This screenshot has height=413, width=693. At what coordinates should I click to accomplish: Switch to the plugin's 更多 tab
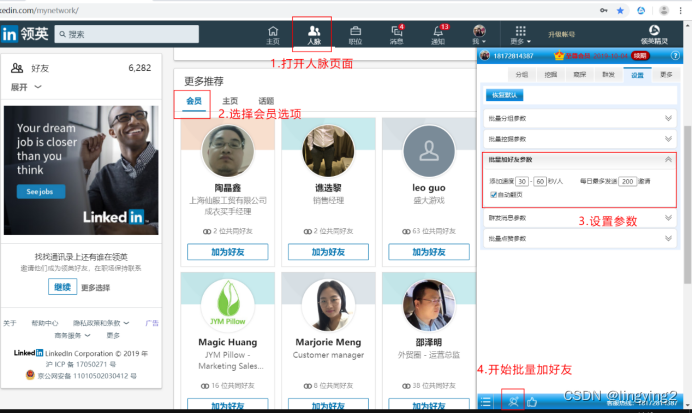[x=666, y=75]
